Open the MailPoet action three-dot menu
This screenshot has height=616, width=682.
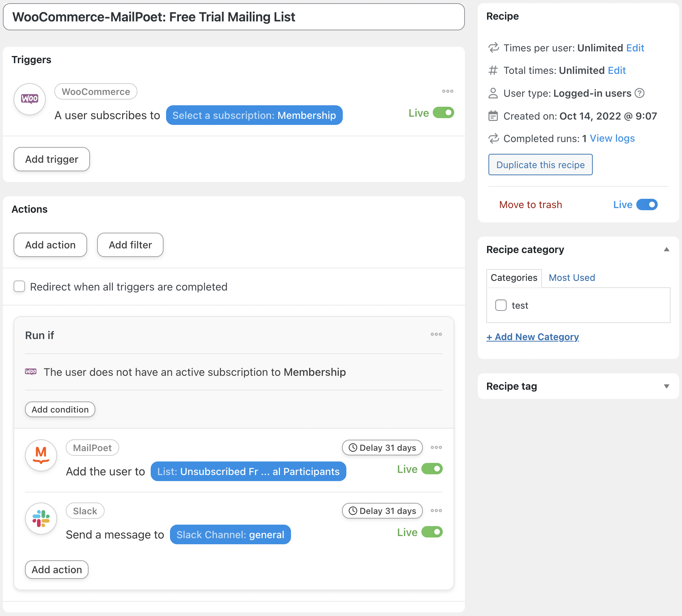click(x=436, y=448)
